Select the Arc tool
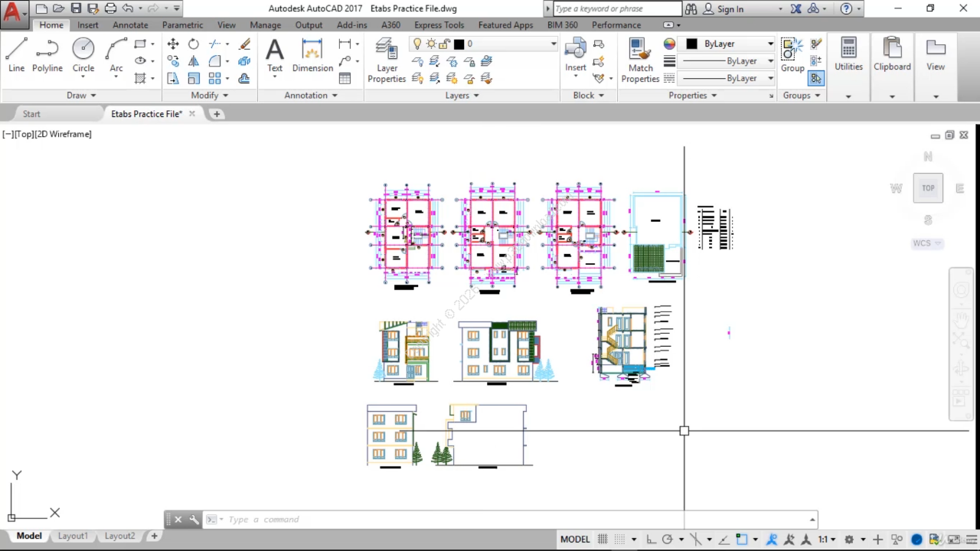980x551 pixels. coord(116,57)
